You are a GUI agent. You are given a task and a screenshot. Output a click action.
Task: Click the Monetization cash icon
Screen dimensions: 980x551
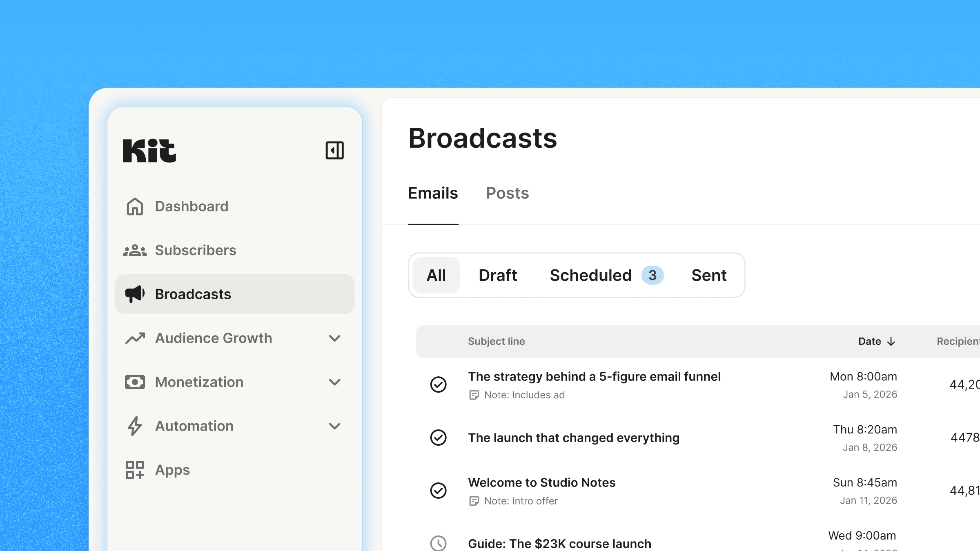(x=135, y=382)
